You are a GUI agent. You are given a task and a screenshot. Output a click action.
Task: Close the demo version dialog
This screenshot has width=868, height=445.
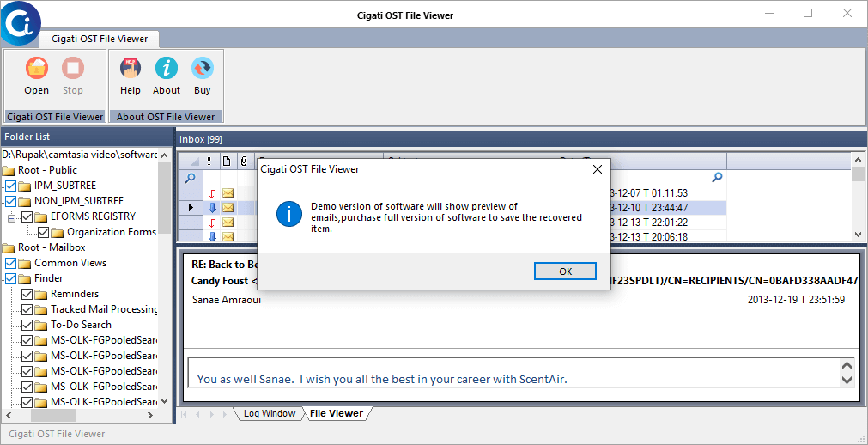[598, 169]
